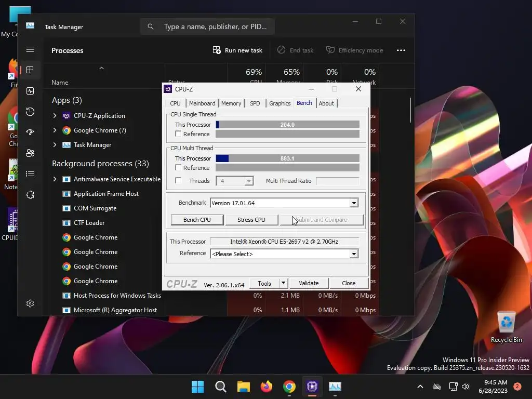This screenshot has height=399, width=532.
Task: Click the Validate button in CPU-Z
Action: (x=309, y=283)
